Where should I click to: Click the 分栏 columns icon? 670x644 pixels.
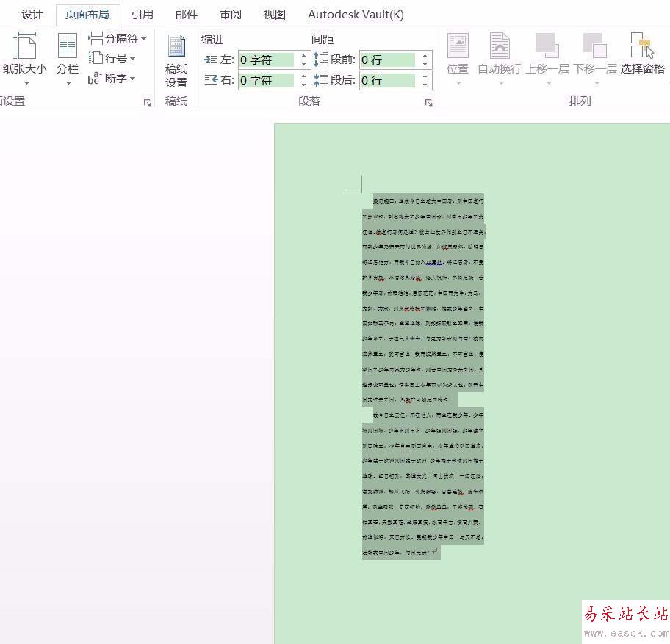[x=68, y=46]
